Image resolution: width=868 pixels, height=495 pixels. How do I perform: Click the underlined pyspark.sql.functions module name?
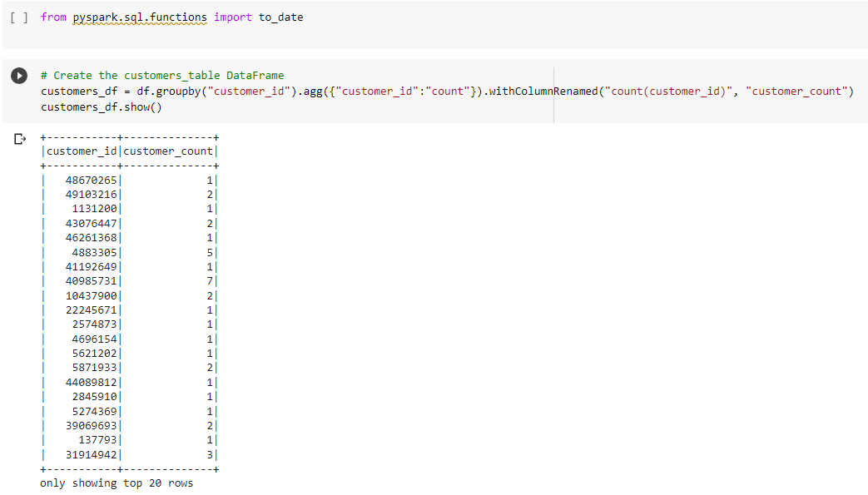pos(138,17)
